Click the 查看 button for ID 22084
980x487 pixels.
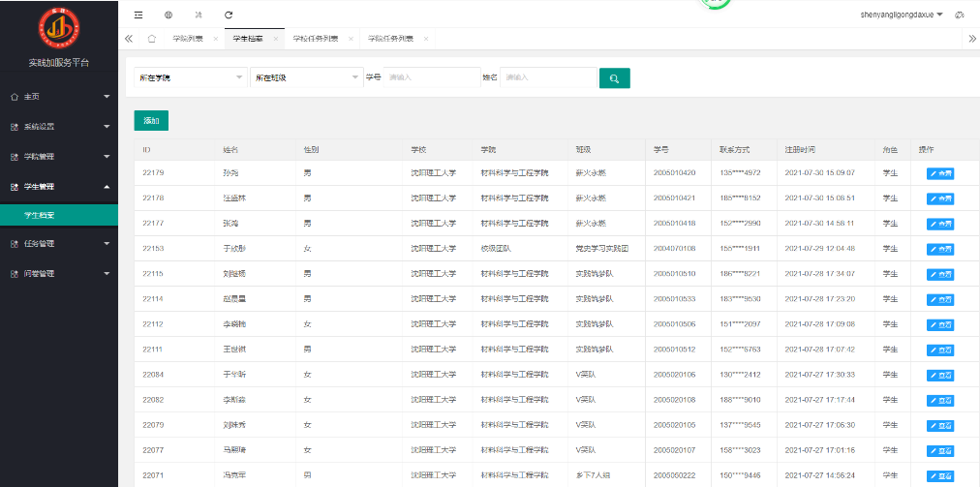pos(940,375)
